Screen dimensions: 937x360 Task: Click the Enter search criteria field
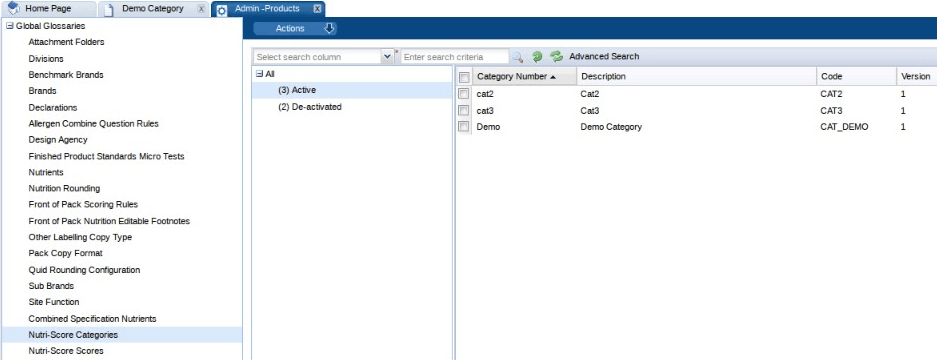pos(455,57)
